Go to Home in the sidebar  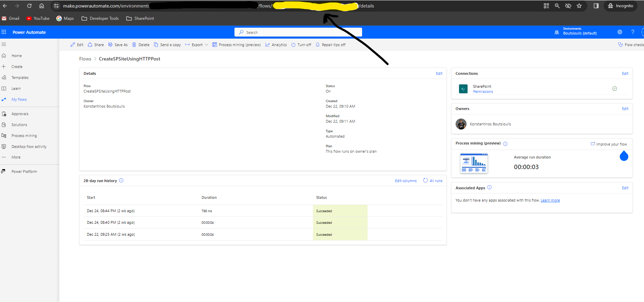pos(16,56)
